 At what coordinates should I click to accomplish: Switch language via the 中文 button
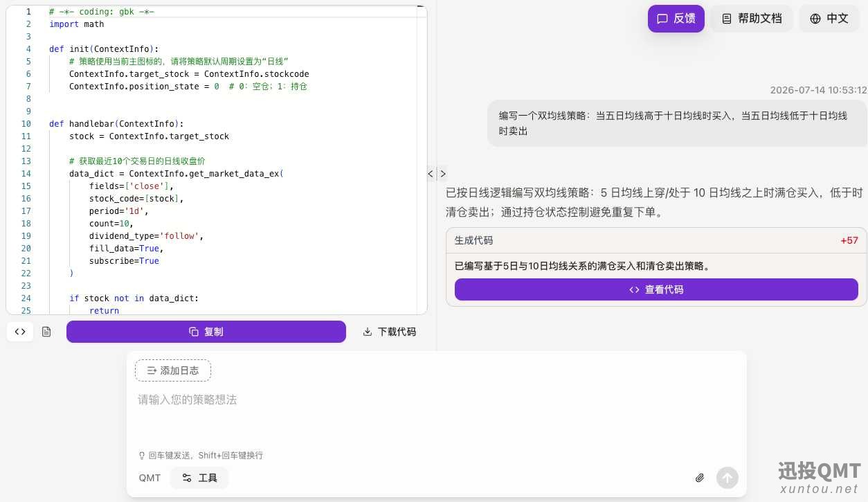pos(829,19)
